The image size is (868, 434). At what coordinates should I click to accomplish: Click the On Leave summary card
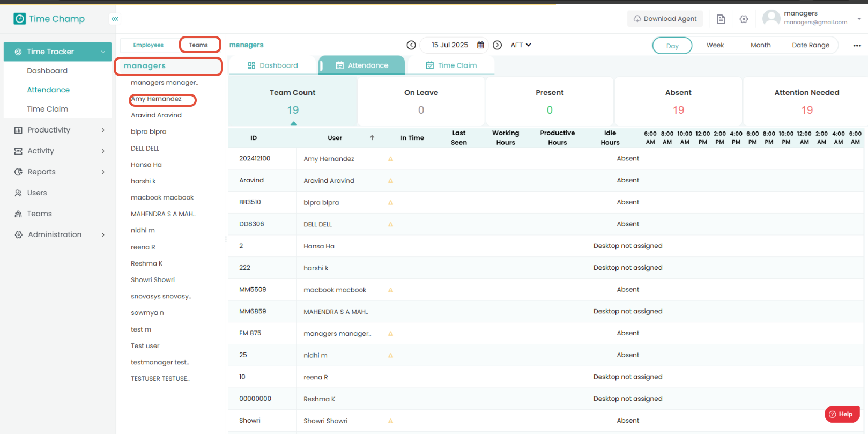click(421, 101)
